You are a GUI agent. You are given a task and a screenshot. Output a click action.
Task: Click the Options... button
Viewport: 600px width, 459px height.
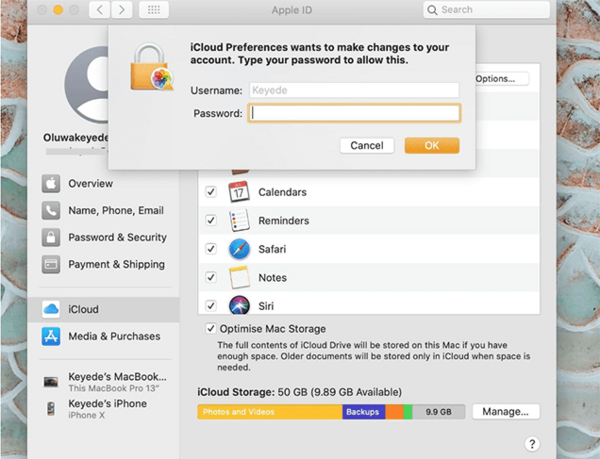pyautogui.click(x=502, y=79)
